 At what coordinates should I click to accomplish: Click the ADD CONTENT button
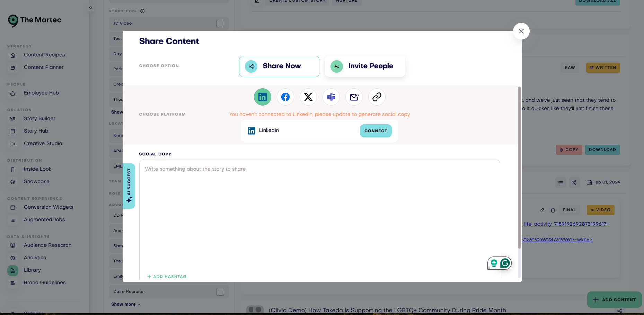615,300
